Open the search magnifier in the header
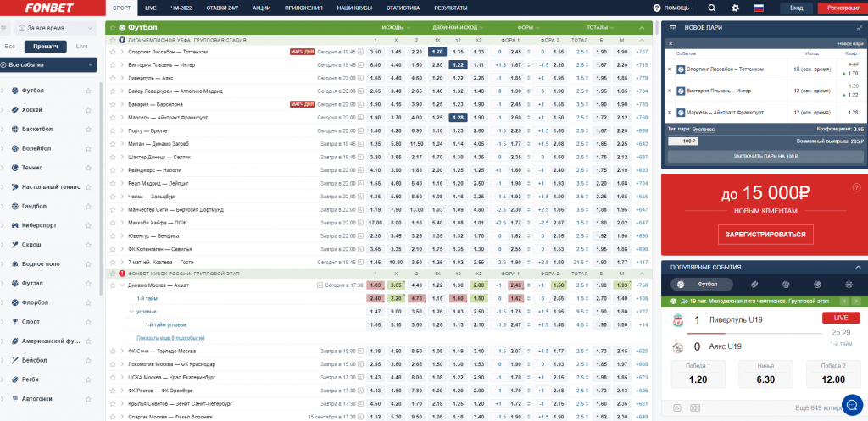The image size is (868, 421). coord(711,8)
